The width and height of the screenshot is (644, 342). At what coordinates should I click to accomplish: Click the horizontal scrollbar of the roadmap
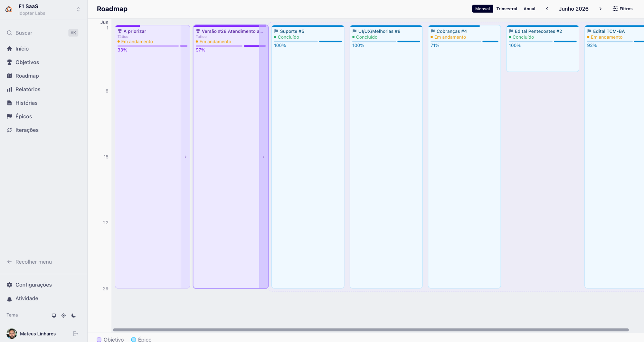coord(371,330)
